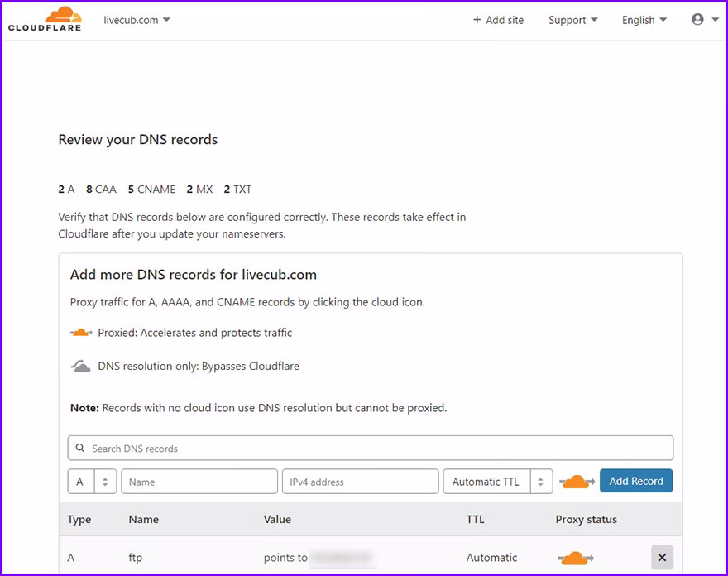This screenshot has width=728, height=576.
Task: Click the IPv4 address input field
Action: 360,481
